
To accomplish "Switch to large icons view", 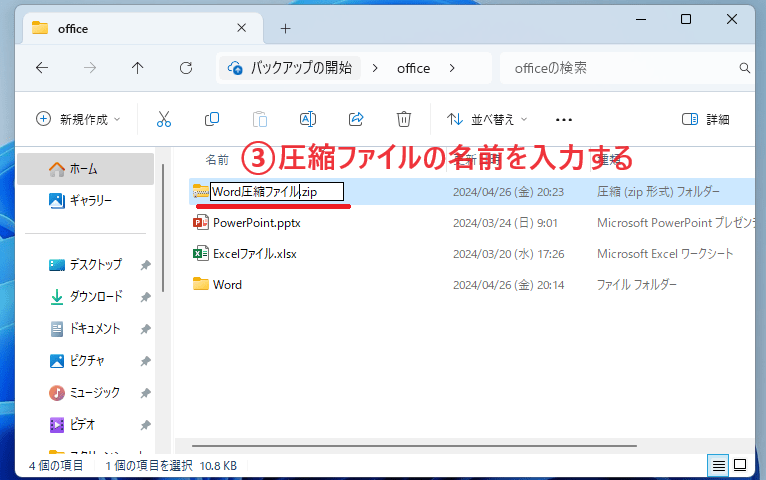I will pos(740,465).
